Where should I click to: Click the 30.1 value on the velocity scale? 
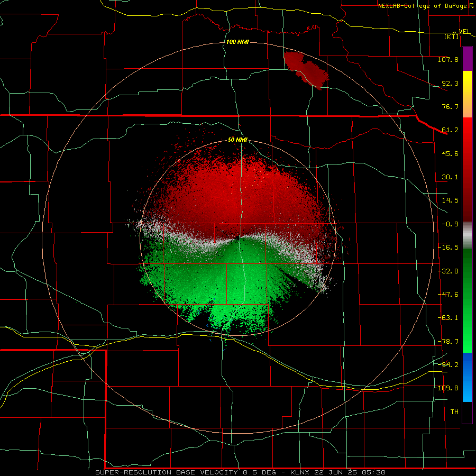point(450,177)
